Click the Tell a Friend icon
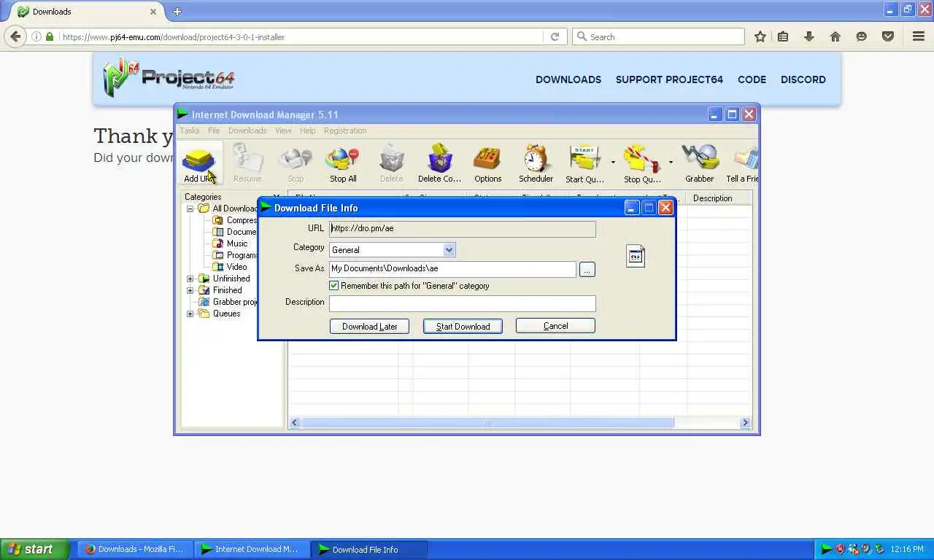The height and width of the screenshot is (560, 934). 742,163
